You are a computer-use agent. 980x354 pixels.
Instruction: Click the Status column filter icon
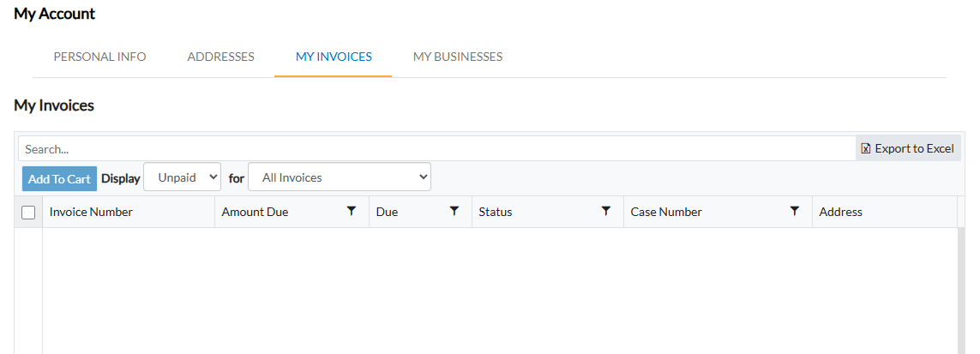click(x=606, y=211)
